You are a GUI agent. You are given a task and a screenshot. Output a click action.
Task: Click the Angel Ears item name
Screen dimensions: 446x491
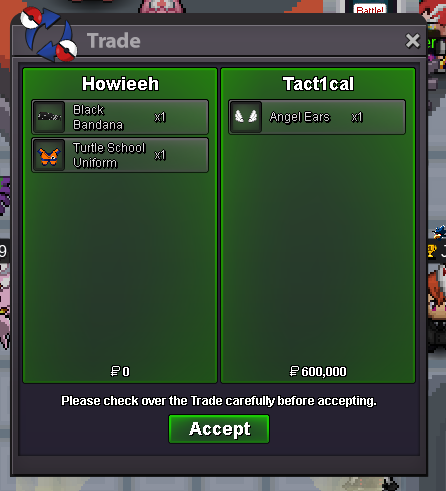[x=300, y=117]
